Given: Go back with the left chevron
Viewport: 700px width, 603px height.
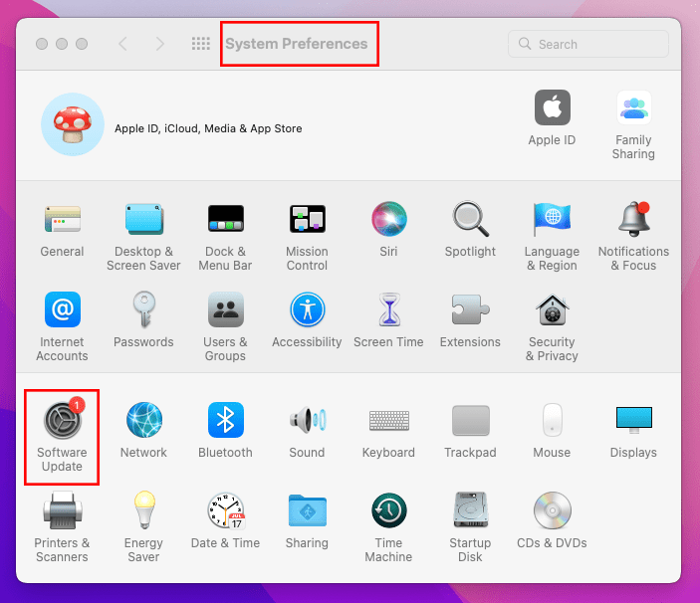Looking at the screenshot, I should pos(123,44).
